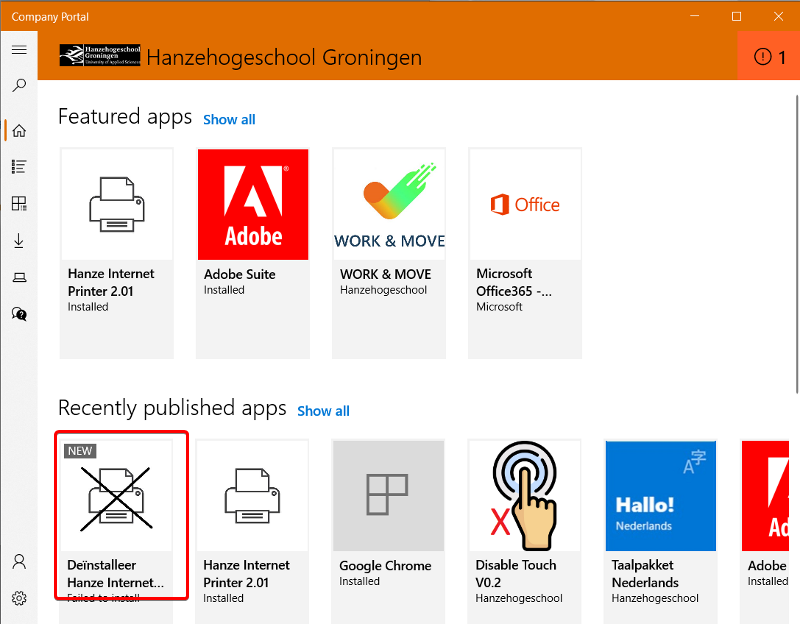This screenshot has width=800, height=624.
Task: Open the Apps list icon
Action: (18, 167)
